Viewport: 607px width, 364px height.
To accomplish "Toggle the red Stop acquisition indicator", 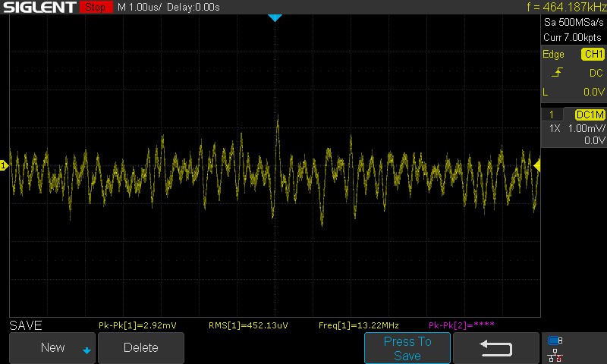I will pyautogui.click(x=95, y=8).
